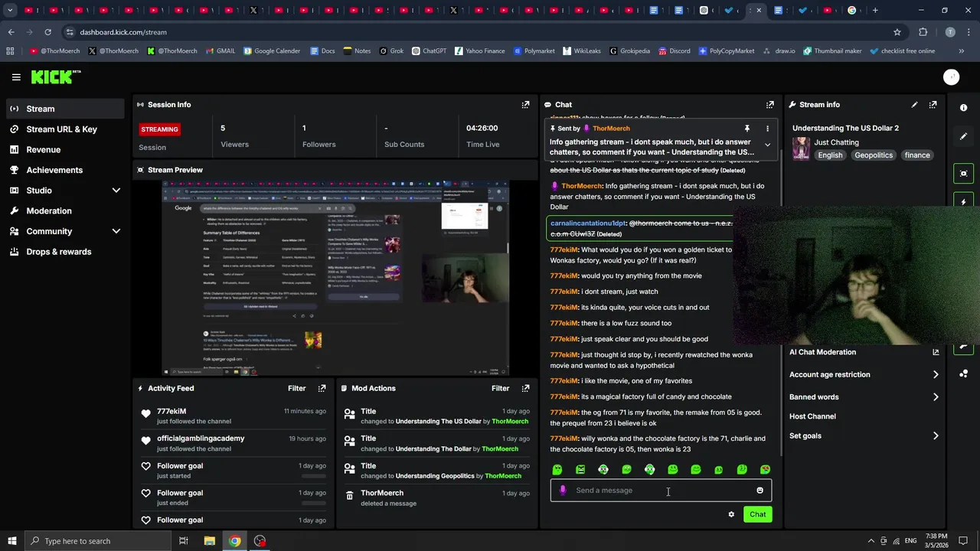980x551 pixels.
Task: Open Activity Feed Filter dropdown
Action: [296, 389]
